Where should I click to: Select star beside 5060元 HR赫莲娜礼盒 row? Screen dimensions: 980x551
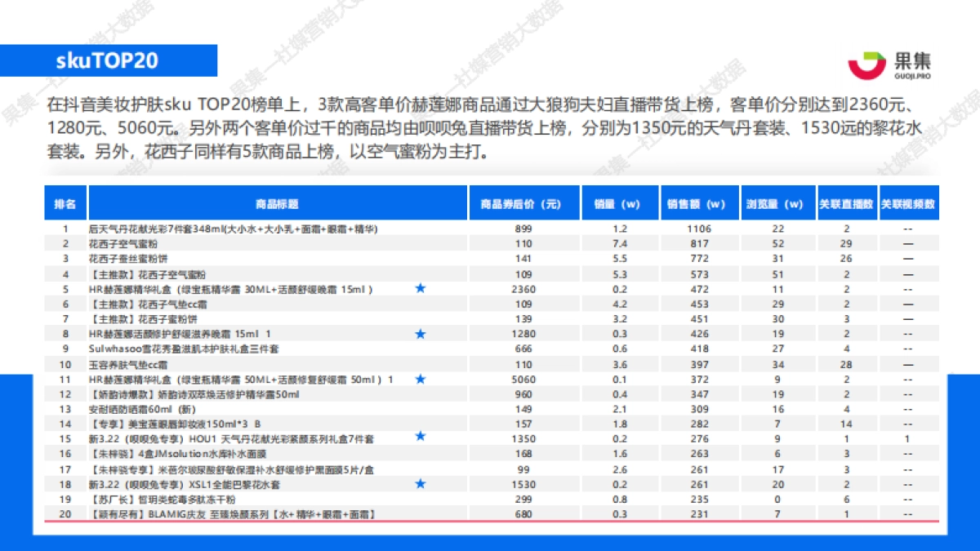click(421, 380)
